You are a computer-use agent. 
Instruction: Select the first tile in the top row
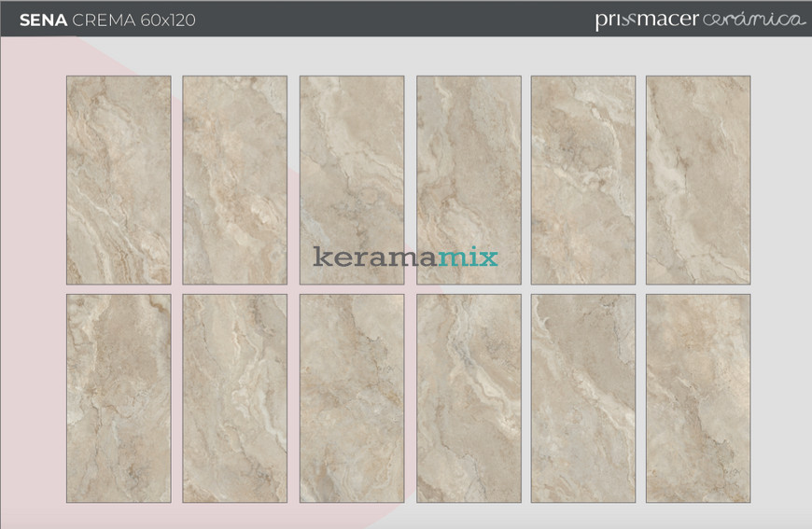pyautogui.click(x=119, y=180)
